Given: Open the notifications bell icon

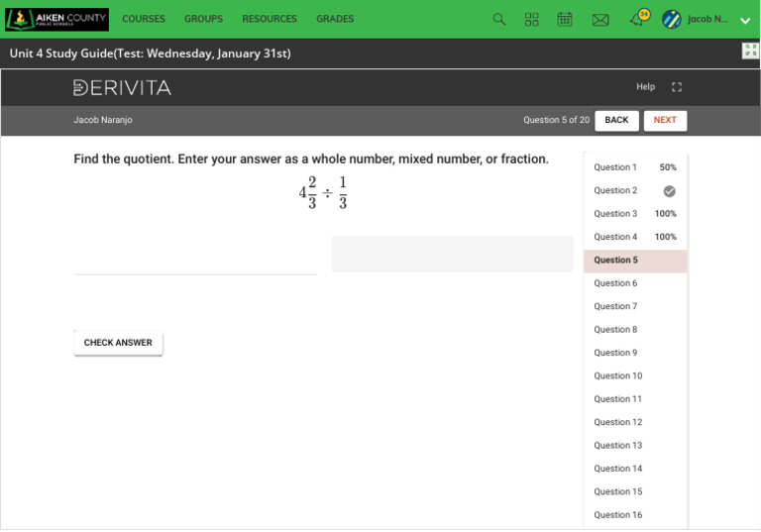Looking at the screenshot, I should (638, 20).
